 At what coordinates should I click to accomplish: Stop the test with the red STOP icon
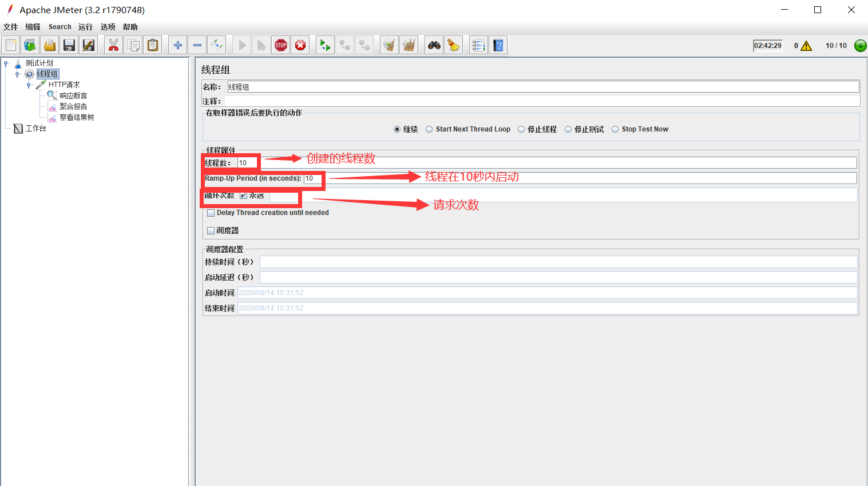(x=281, y=45)
